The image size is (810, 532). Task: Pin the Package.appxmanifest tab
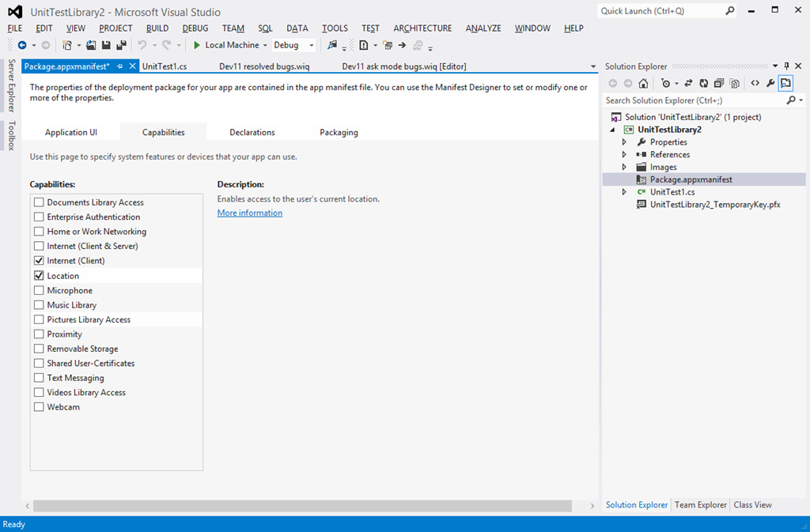click(x=120, y=66)
